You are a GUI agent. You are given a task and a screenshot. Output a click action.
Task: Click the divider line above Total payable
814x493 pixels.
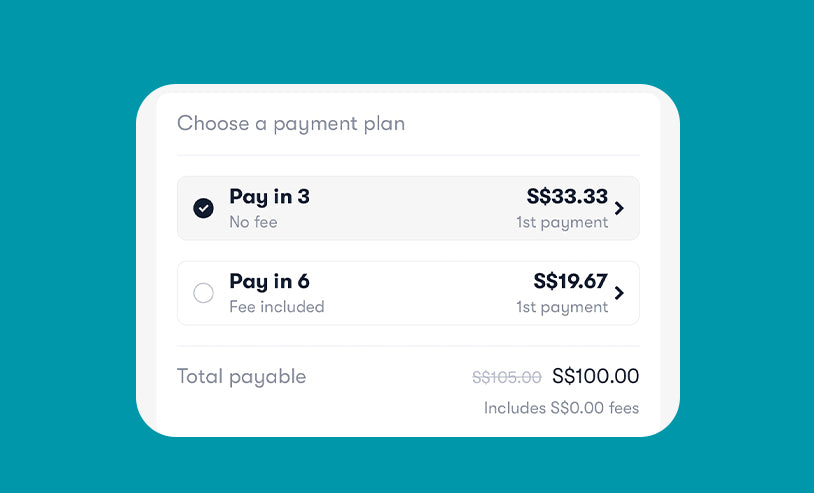[x=408, y=346]
